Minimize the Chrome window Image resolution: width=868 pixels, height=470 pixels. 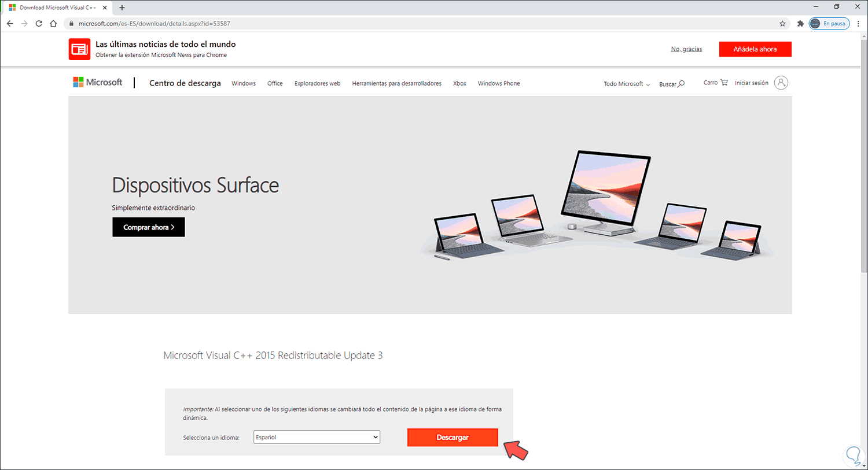[x=816, y=7]
